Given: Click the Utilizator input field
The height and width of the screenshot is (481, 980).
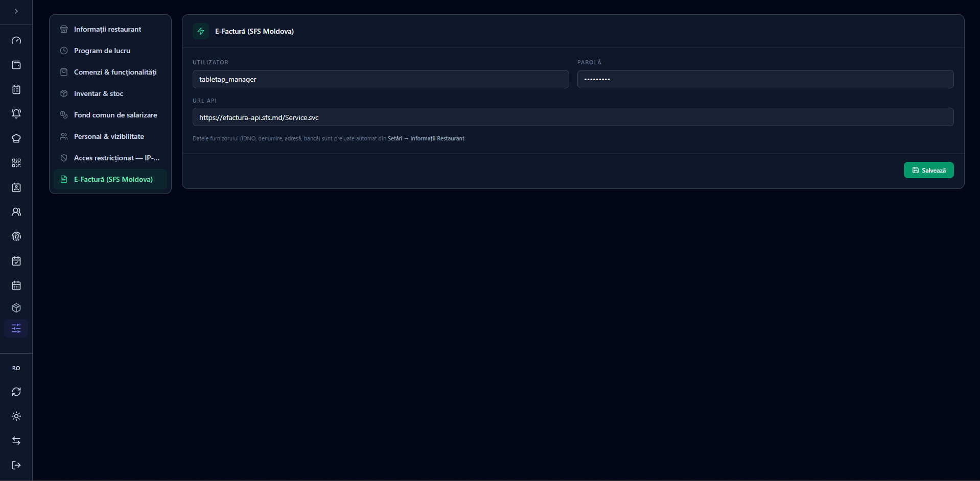Looking at the screenshot, I should 381,79.
